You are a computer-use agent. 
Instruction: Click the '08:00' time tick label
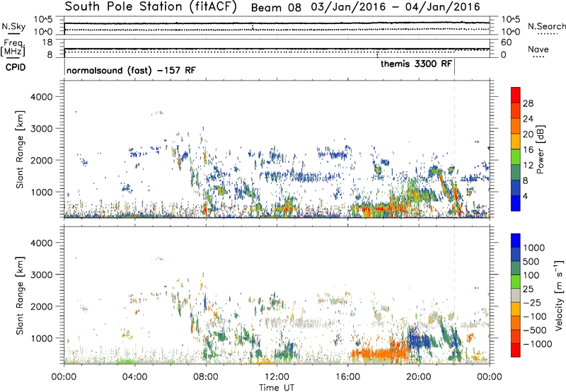pyautogui.click(x=206, y=377)
